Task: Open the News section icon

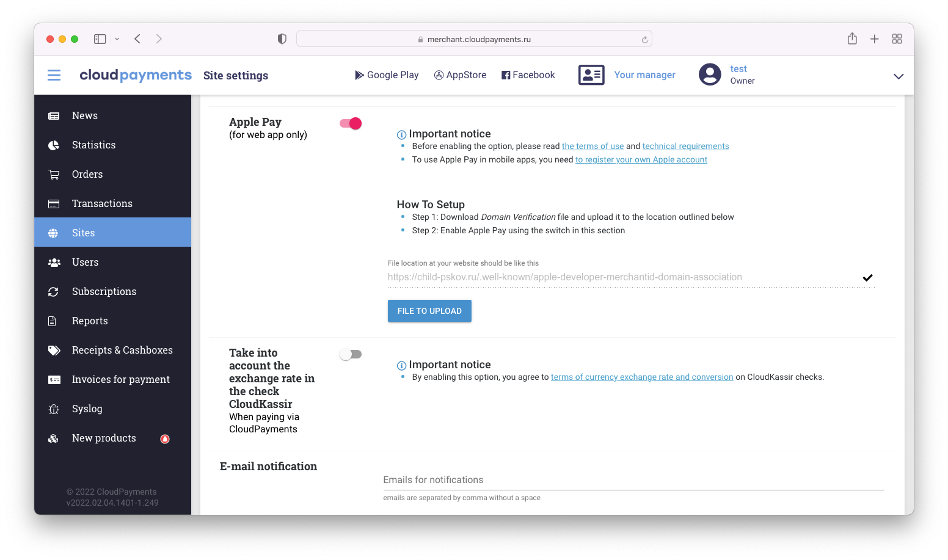Action: point(54,115)
